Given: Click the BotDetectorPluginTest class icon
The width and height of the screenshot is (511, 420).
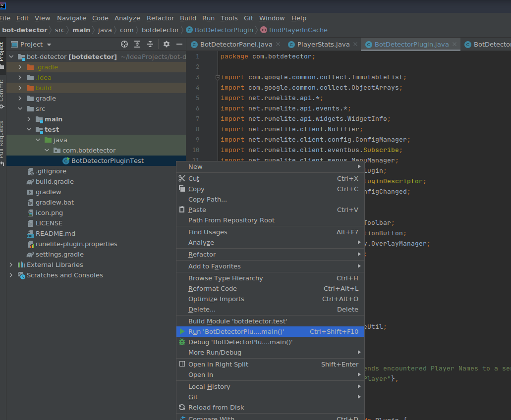Looking at the screenshot, I should pos(66,161).
